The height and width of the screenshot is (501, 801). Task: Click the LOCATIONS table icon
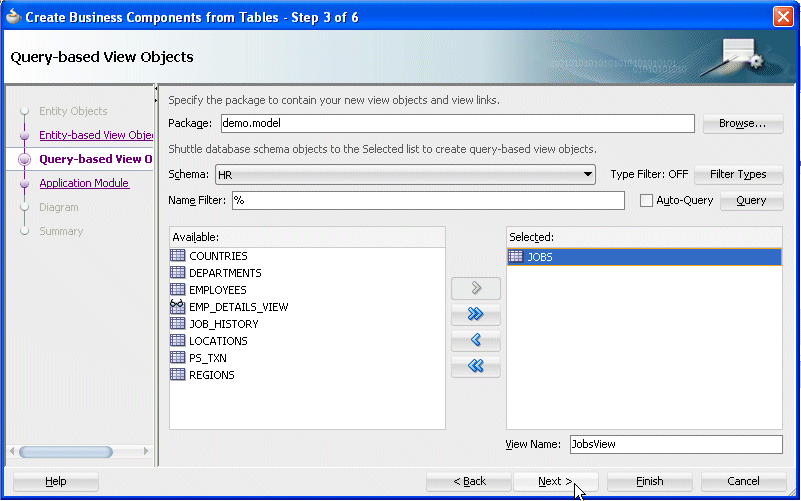(x=177, y=340)
